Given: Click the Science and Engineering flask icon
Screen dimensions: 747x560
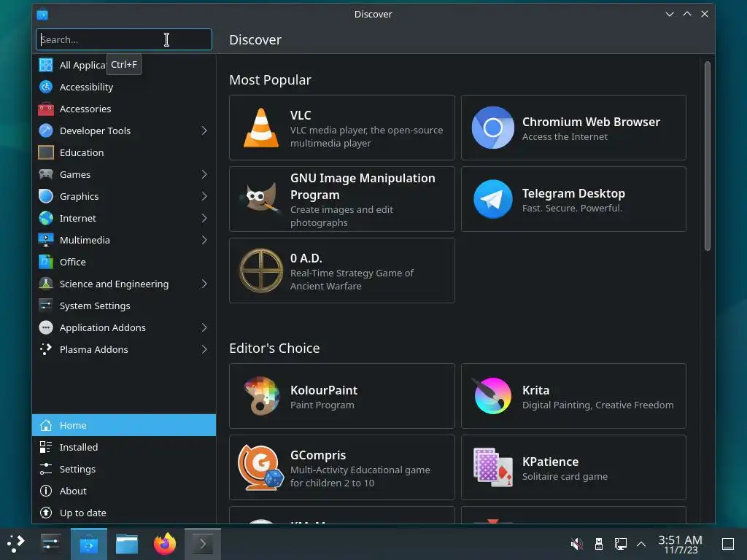Looking at the screenshot, I should tap(46, 284).
